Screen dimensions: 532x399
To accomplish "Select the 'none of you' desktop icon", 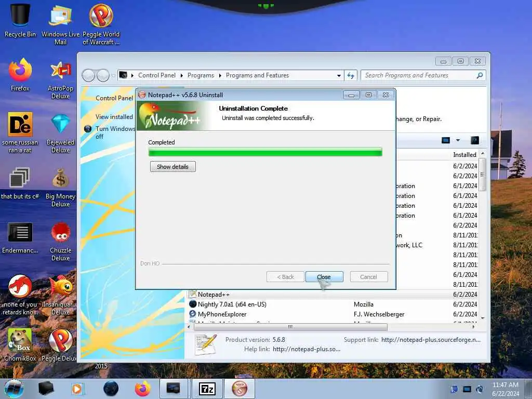I will (20, 295).
